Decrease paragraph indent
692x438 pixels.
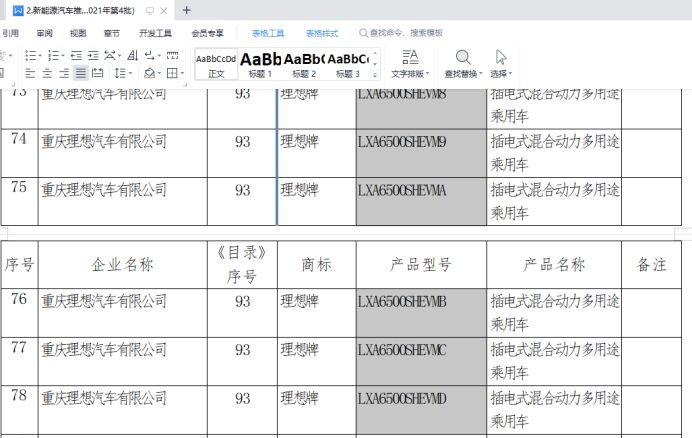click(x=76, y=56)
